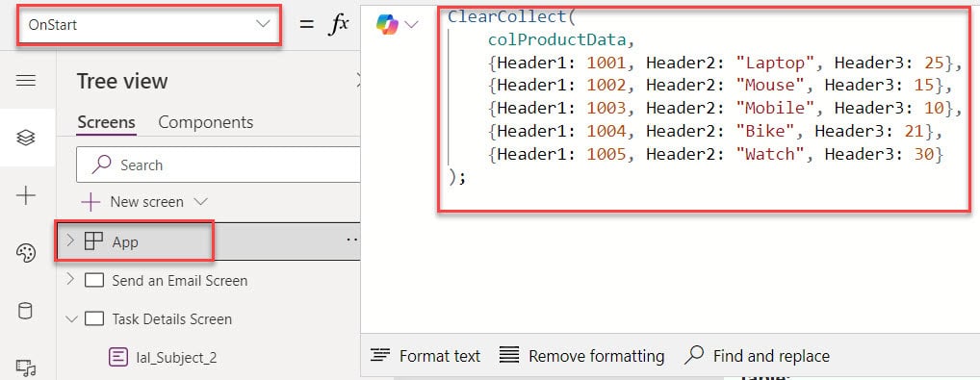The image size is (980, 380).
Task: Expand Send an Email Screen node
Action: (x=70, y=279)
